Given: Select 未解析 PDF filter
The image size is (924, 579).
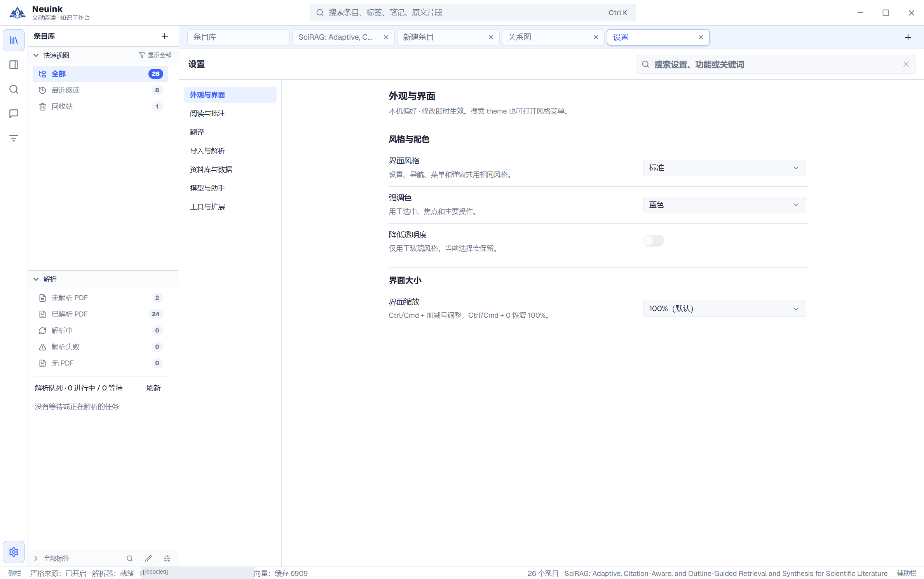Looking at the screenshot, I should click(x=100, y=298).
